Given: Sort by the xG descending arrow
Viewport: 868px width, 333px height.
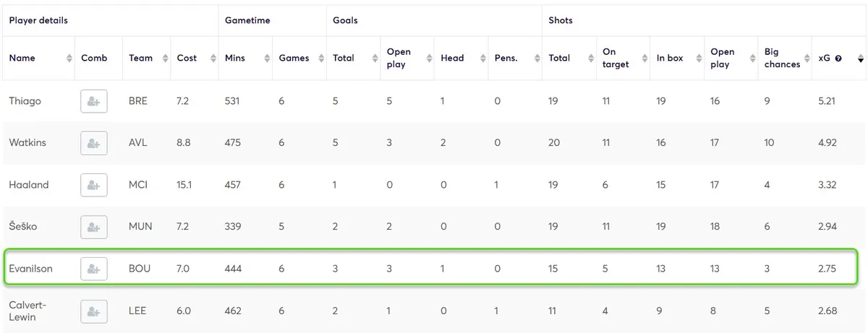Looking at the screenshot, I should point(860,61).
